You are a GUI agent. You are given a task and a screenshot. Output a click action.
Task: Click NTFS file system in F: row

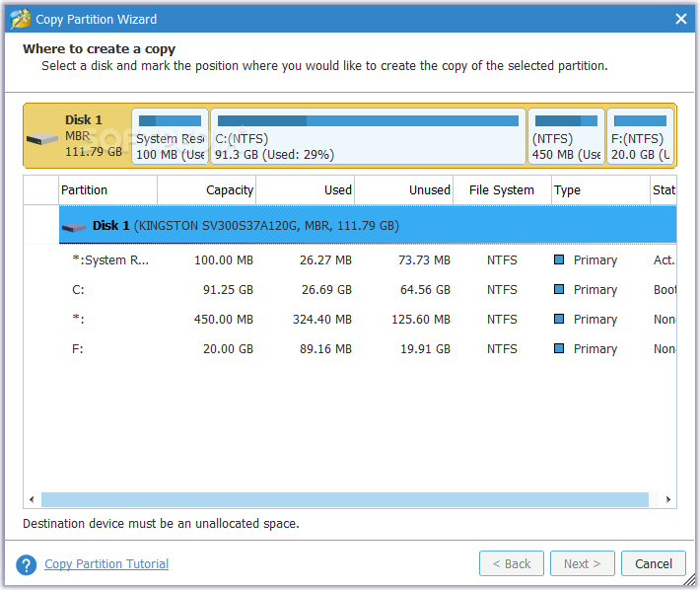coord(502,348)
